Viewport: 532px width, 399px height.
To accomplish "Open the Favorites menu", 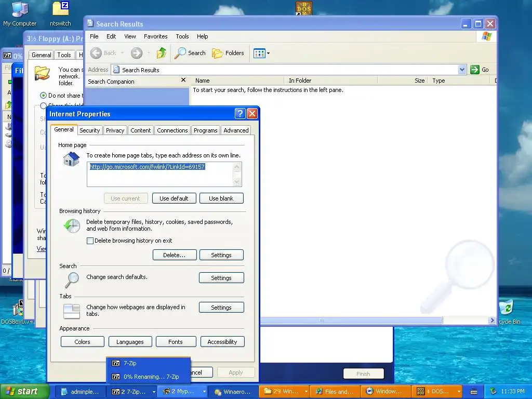I will (155, 36).
